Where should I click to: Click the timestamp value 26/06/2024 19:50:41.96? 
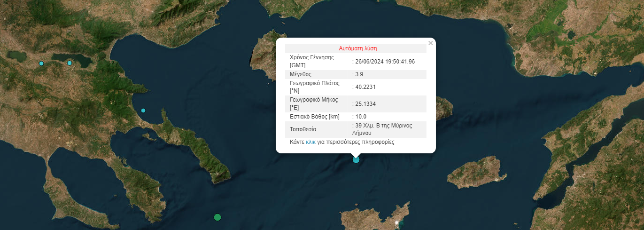coord(385,62)
